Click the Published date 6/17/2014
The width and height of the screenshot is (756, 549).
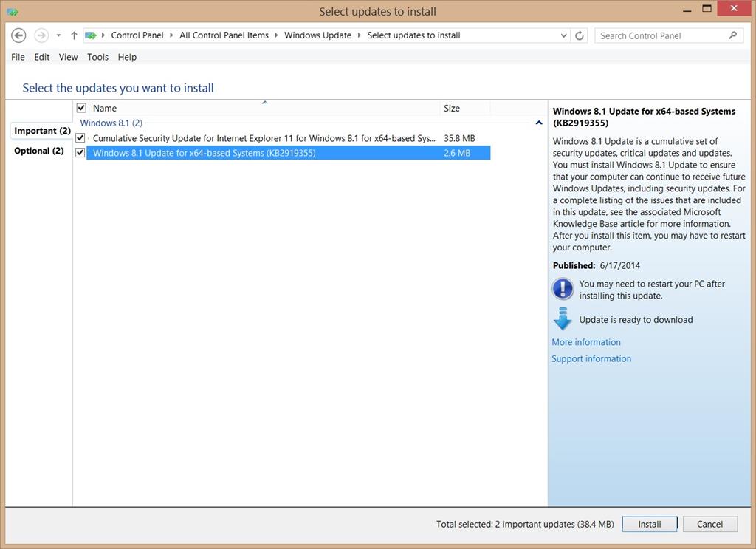[x=620, y=265]
